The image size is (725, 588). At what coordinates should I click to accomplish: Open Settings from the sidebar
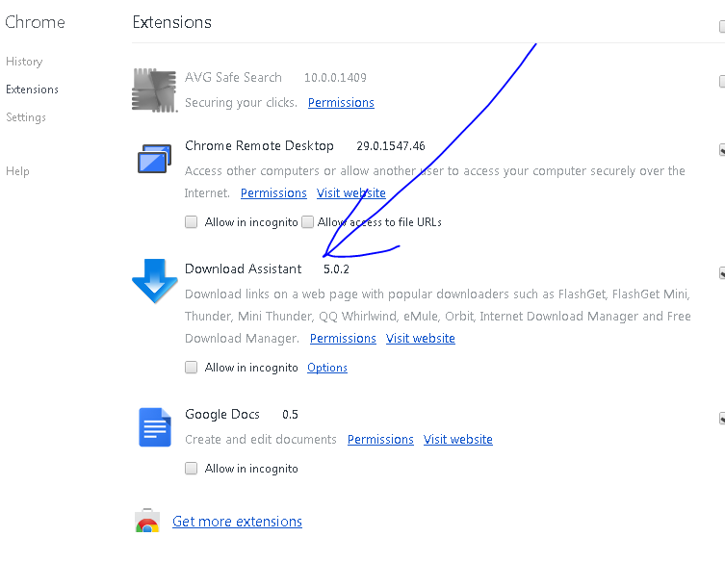pyautogui.click(x=26, y=117)
